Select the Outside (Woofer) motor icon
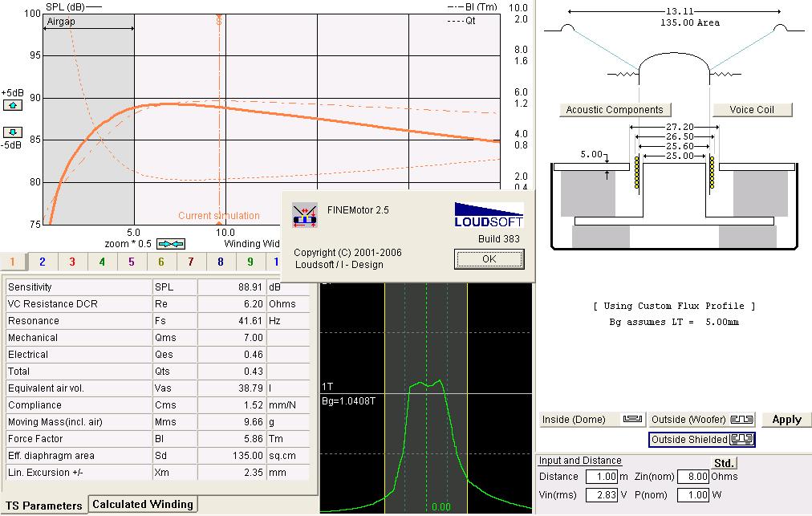The image size is (812, 516). (742, 419)
